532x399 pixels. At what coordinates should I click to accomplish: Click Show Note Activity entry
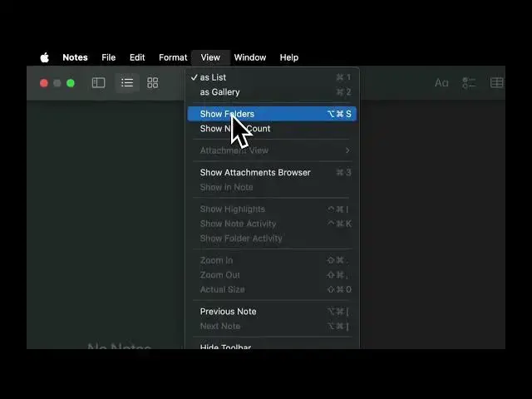point(272,224)
